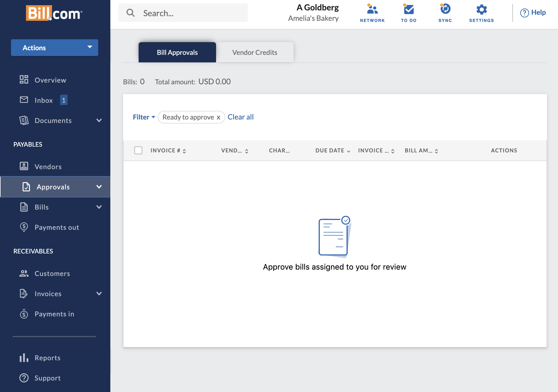Click the Vendors contact icon
Screen dimensions: 558x392
coord(24,166)
